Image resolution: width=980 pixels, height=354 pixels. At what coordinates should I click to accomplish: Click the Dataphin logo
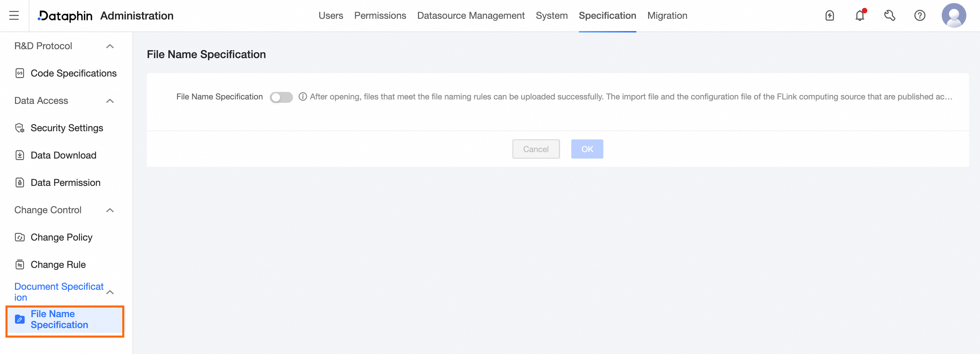(65, 16)
